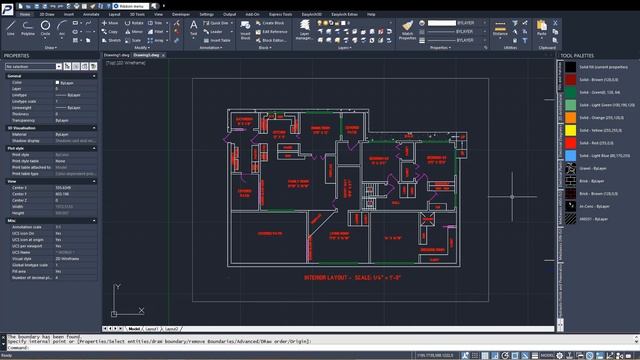Screen dimensions: 640x360
Task: Collapse the Misc section in Properties
Action: pyautogui.click(x=94, y=221)
